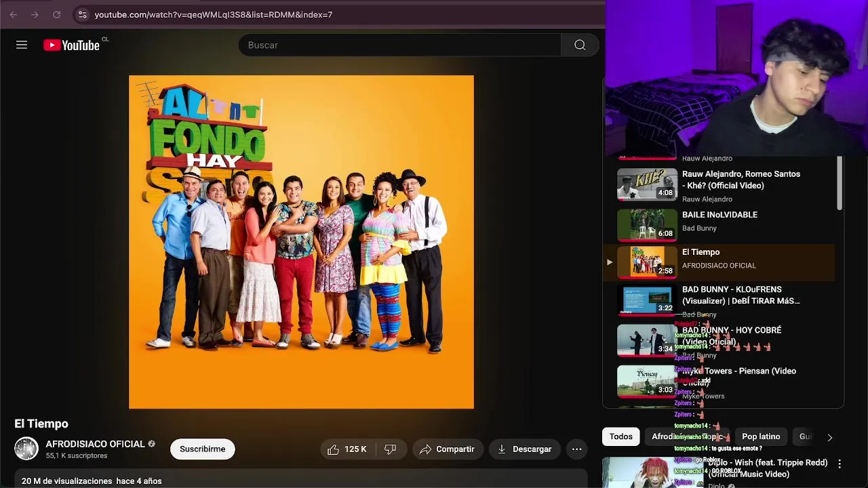Click BAILE INoLVIDABLE title in playlist
Screen dimensions: 868x488
[x=719, y=215]
